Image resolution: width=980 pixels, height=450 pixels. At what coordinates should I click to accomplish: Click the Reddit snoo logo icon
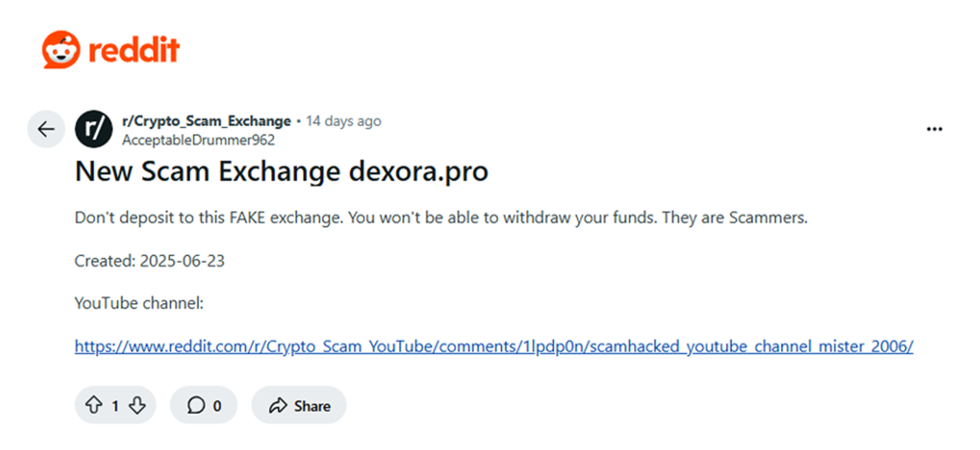click(62, 48)
